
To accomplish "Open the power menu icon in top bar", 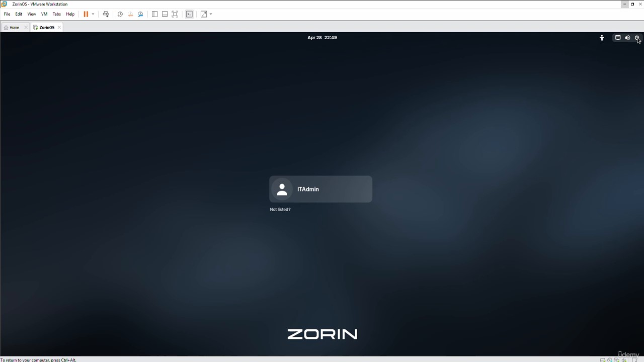I will coord(637,38).
